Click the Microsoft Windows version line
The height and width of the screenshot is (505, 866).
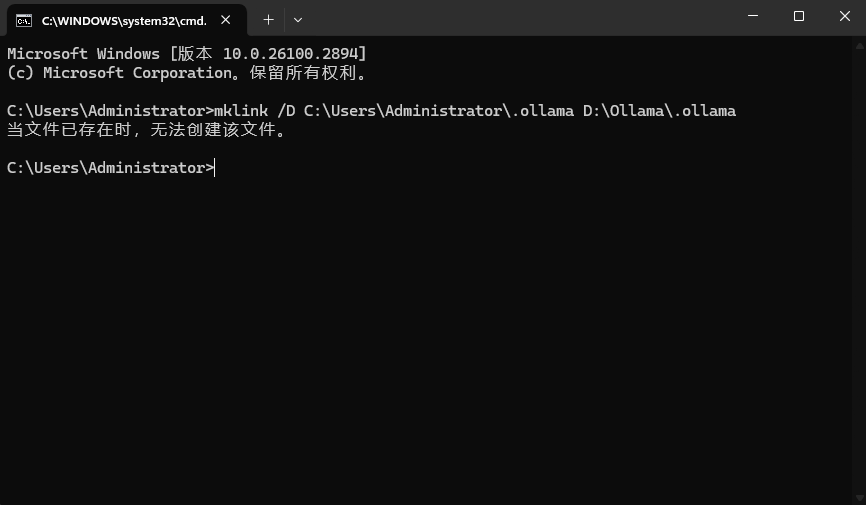187,54
